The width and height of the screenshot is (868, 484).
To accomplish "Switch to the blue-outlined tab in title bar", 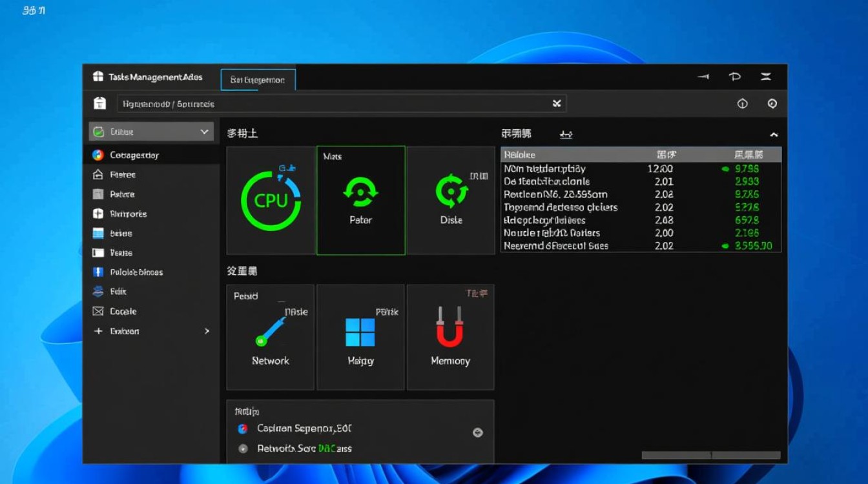I will (x=258, y=80).
